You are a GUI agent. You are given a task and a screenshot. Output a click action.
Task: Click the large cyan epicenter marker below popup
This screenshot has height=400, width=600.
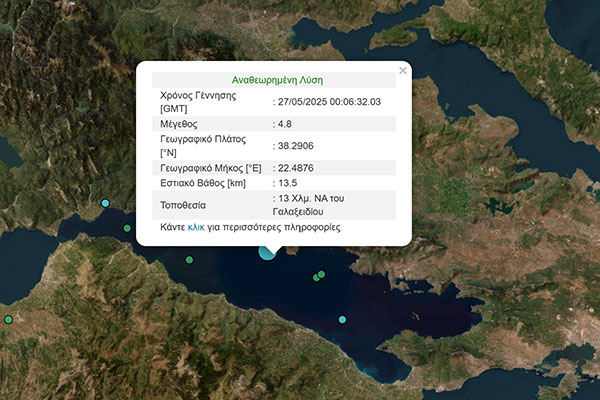267,251
